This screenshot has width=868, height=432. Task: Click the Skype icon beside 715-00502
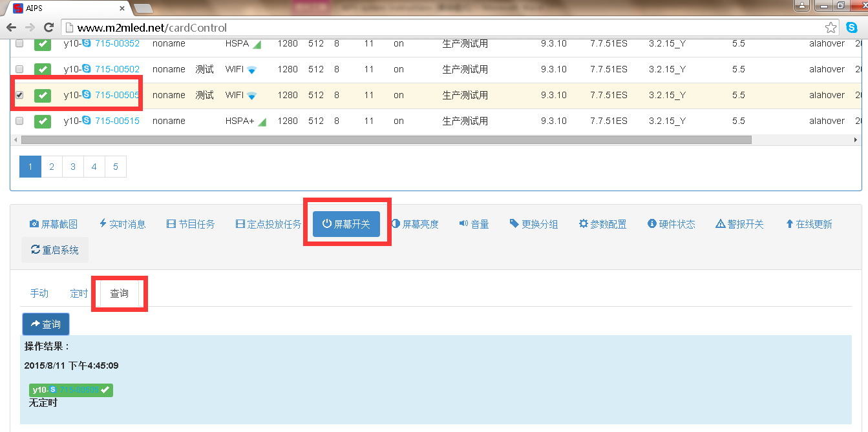[87, 69]
